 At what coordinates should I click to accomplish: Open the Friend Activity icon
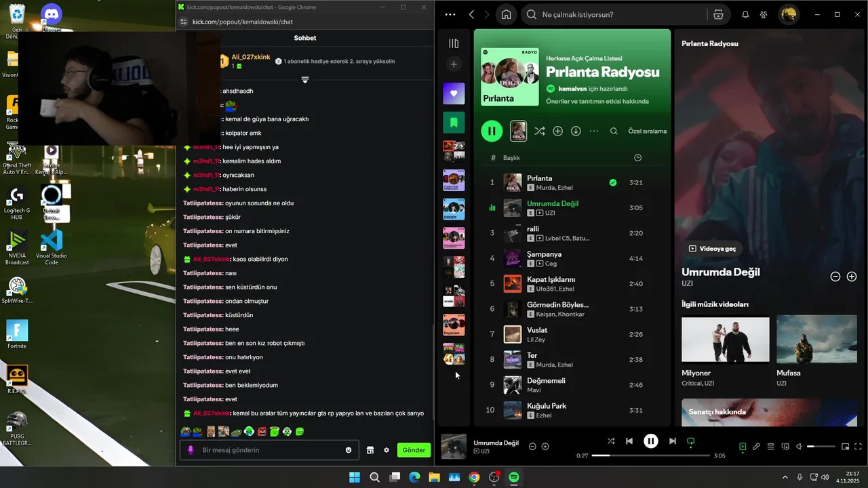[764, 14]
